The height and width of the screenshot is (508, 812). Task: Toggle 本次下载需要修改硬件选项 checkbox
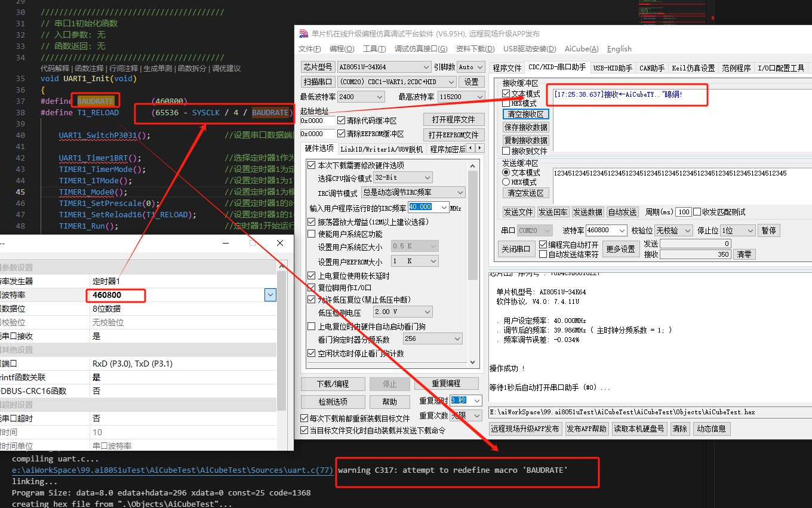tap(311, 165)
